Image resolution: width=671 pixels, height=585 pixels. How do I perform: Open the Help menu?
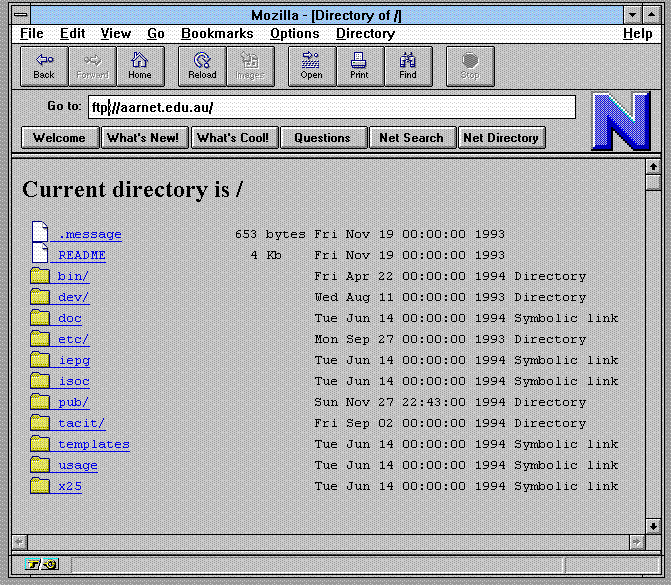pyautogui.click(x=638, y=33)
